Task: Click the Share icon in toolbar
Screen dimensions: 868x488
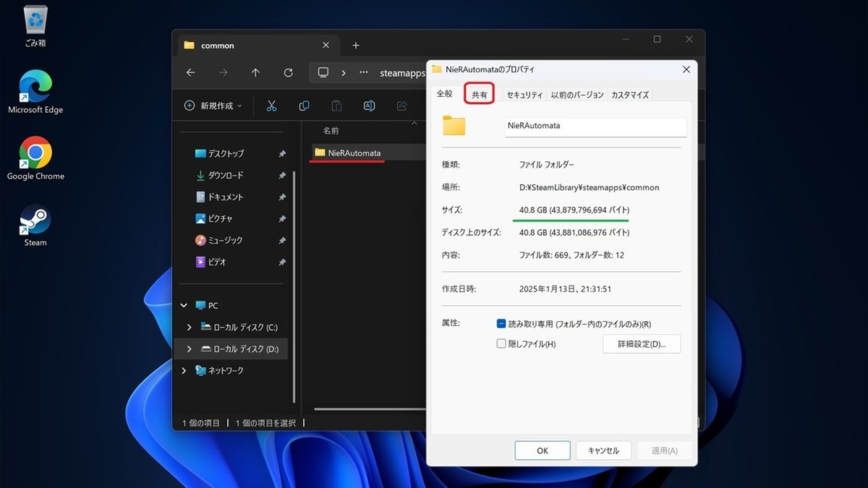Action: point(401,106)
